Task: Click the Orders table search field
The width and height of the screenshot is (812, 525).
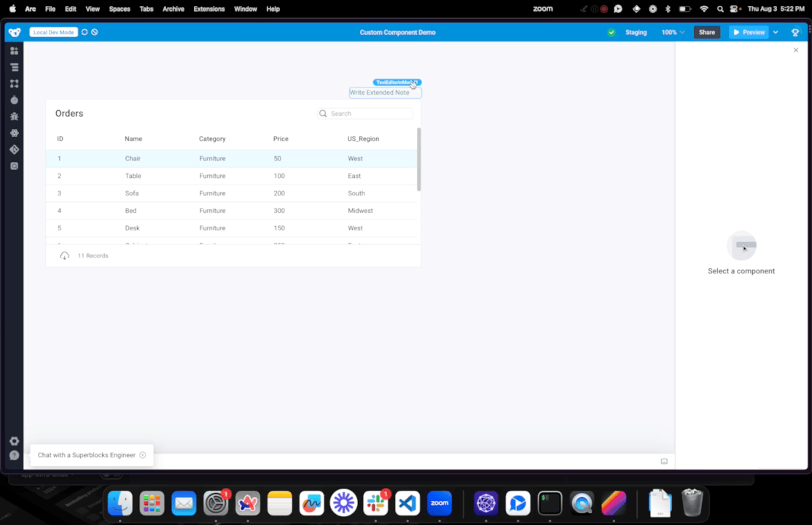Action: [x=364, y=113]
